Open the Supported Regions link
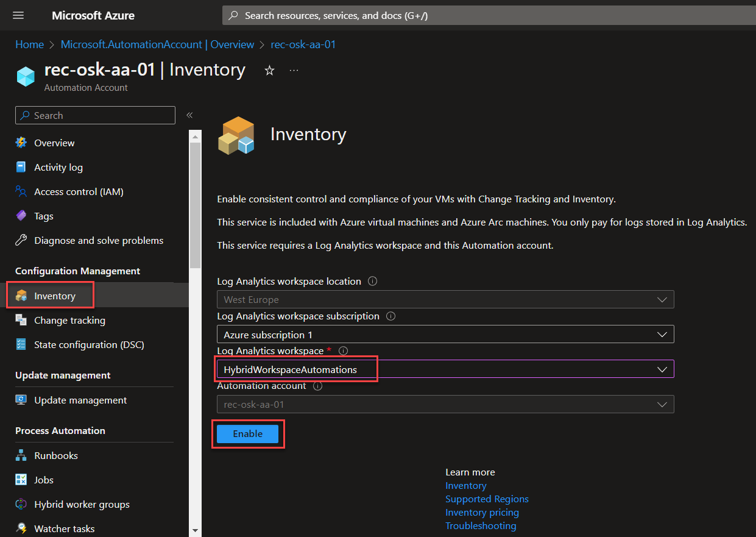This screenshot has height=537, width=756. coord(487,499)
